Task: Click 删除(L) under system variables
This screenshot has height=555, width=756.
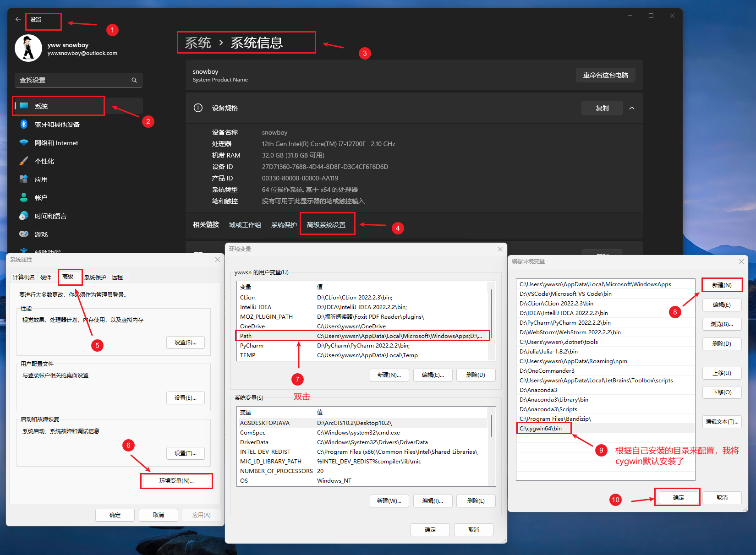Action: (x=476, y=501)
